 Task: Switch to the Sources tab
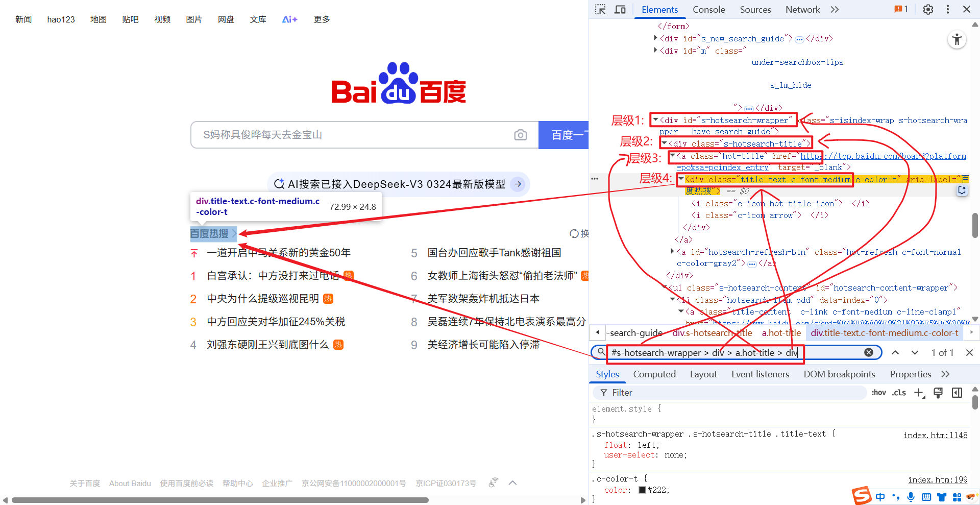(x=755, y=10)
